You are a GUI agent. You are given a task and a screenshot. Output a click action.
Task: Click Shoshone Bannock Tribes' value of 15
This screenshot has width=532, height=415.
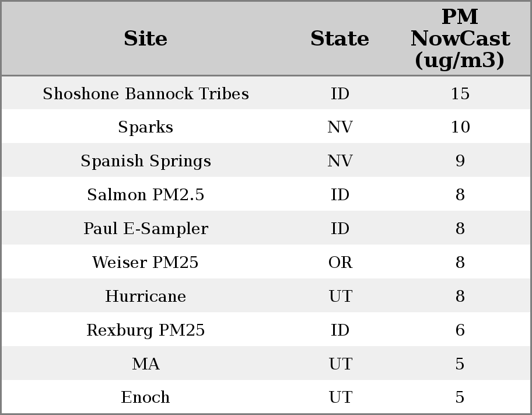(x=460, y=93)
